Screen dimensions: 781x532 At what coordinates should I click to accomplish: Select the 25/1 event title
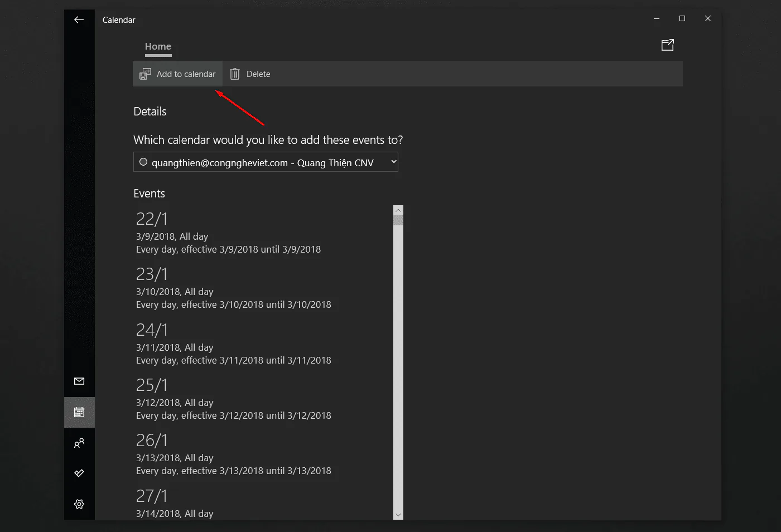tap(152, 385)
